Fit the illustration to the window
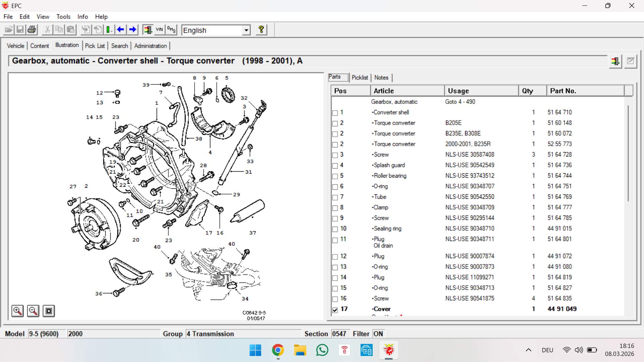Viewport: 644px width, 362px height. click(49, 311)
